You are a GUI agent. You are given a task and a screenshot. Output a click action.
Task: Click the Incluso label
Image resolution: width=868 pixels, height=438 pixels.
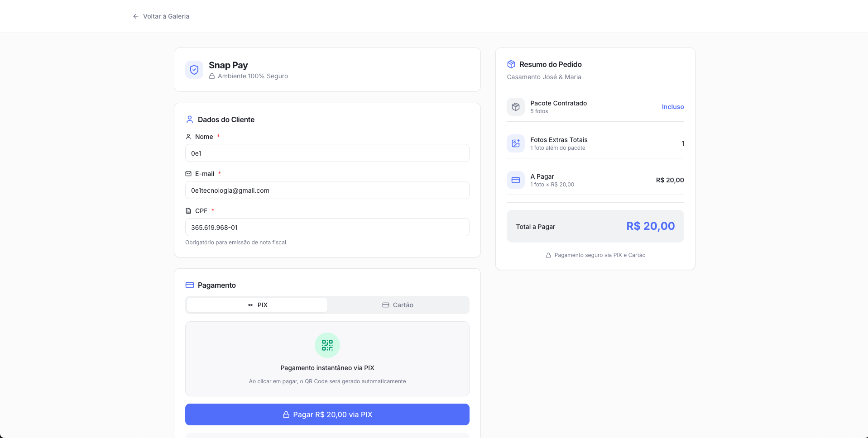[673, 107]
